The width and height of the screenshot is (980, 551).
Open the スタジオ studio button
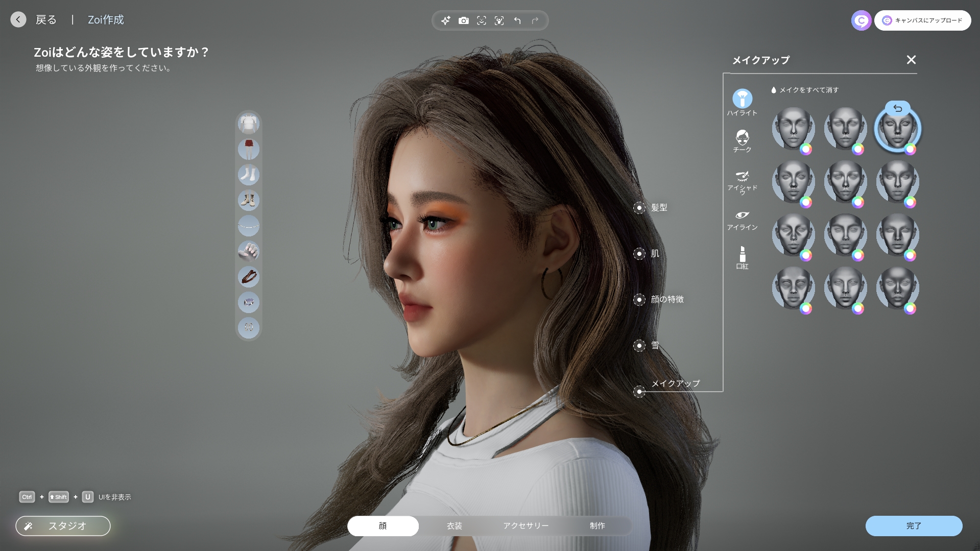(63, 525)
